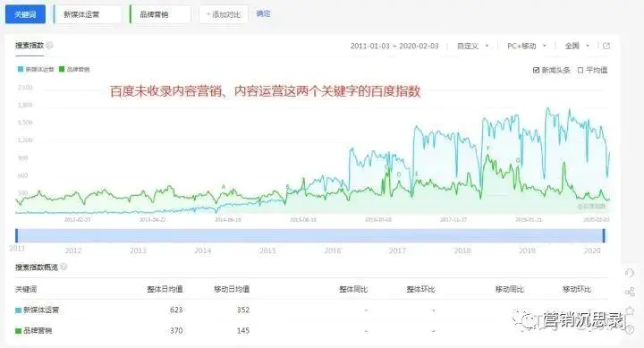Click the 整体日均值 column header

(165, 289)
